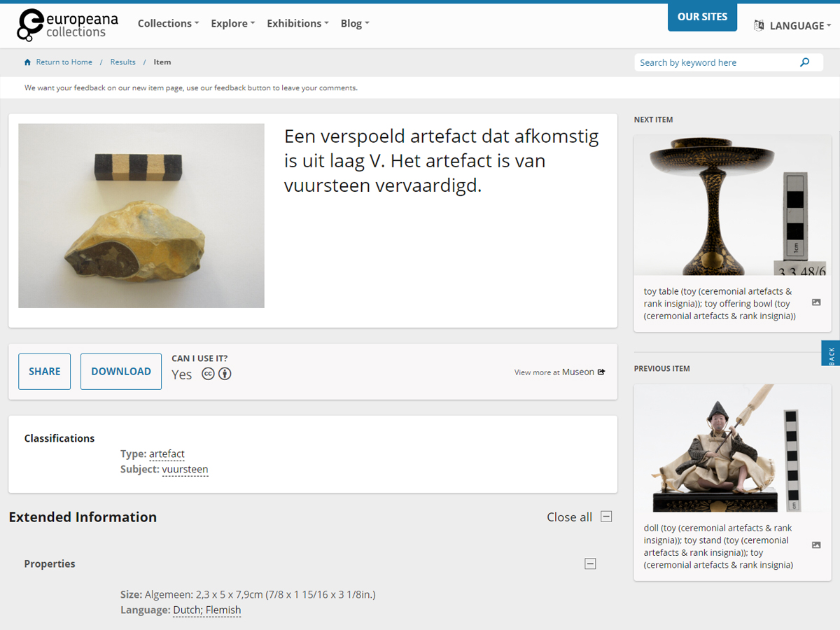This screenshot has width=840, height=630.
Task: Open the Blog dropdown menu
Action: pos(354,24)
